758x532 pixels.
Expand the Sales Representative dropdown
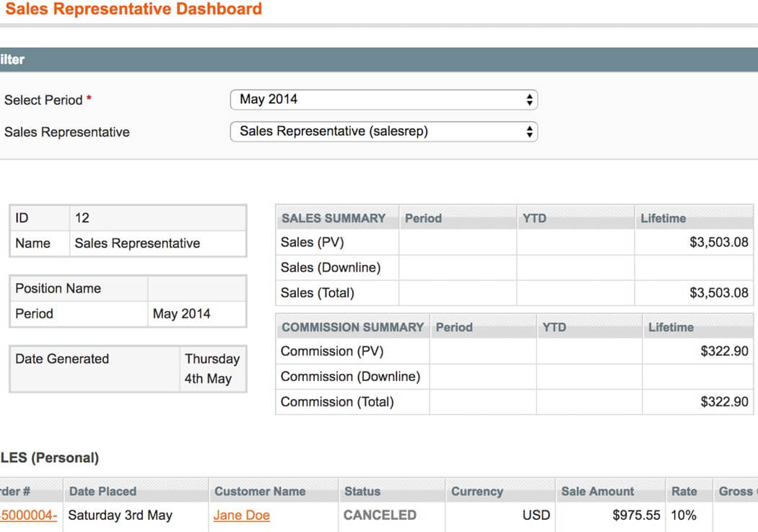(x=383, y=131)
